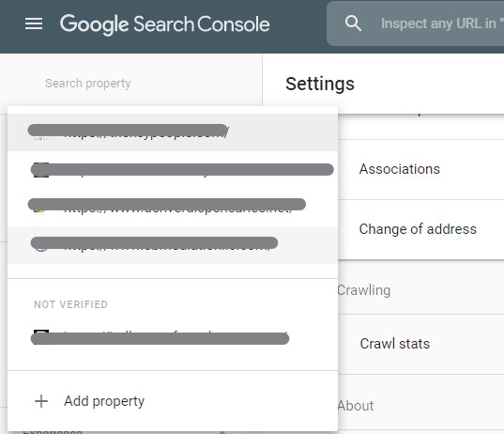Image resolution: width=504 pixels, height=434 pixels.
Task: Open the hamburger navigation menu
Action: point(34,23)
